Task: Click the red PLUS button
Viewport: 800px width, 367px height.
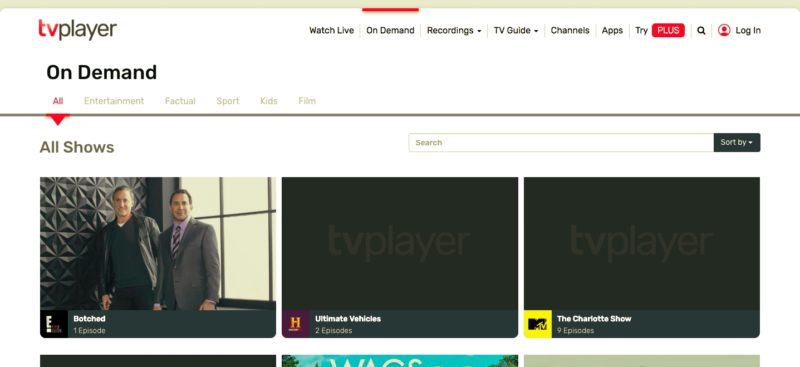Action: (x=668, y=31)
